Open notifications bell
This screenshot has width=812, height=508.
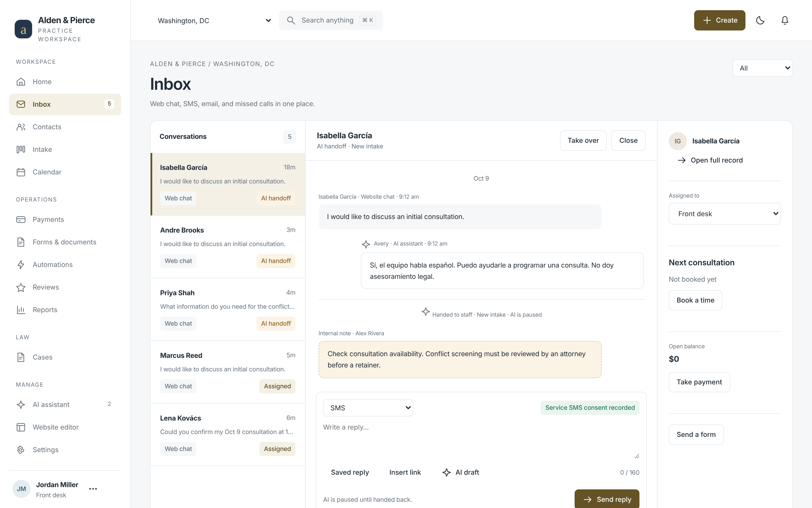click(x=784, y=20)
